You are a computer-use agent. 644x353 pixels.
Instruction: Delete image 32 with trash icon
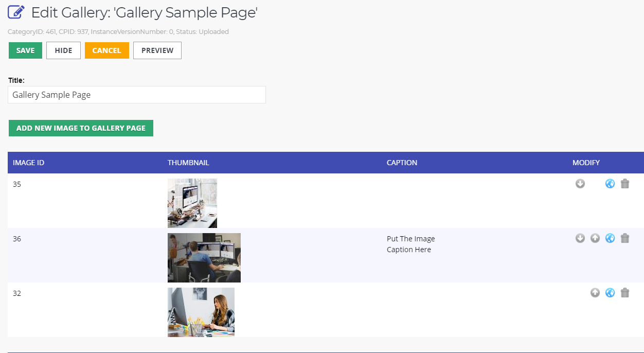625,293
